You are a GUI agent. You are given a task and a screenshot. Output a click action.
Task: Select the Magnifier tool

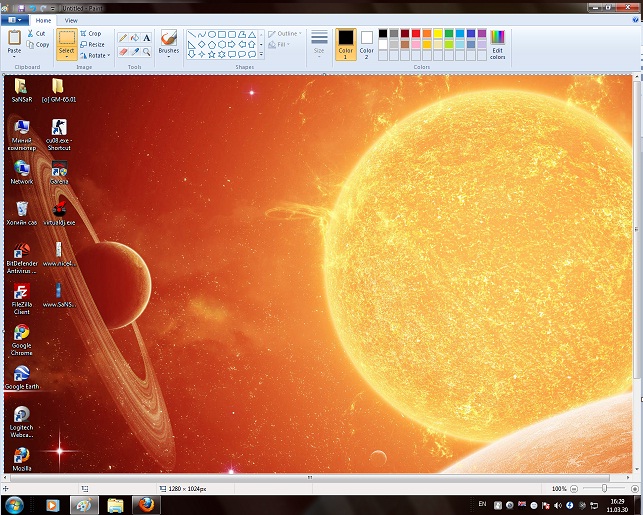146,52
